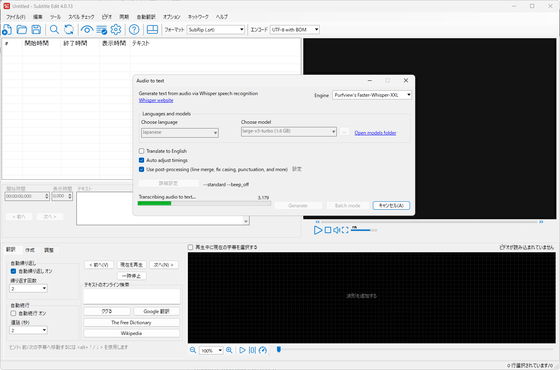Click the キャンセル button in dialog
This screenshot has height=370, width=560.
pyautogui.click(x=391, y=205)
